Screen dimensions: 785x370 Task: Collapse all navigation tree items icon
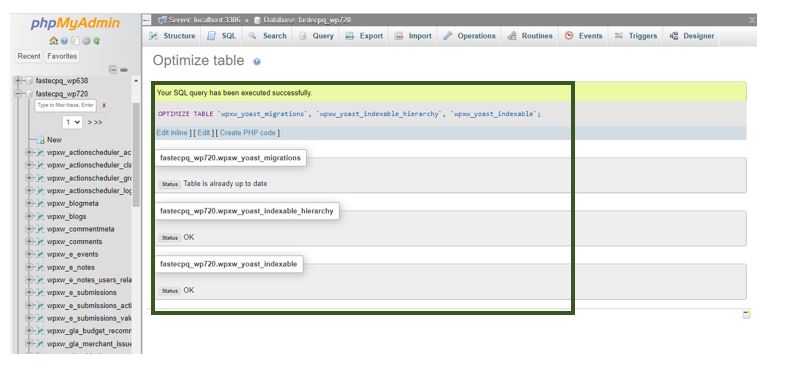pos(113,70)
